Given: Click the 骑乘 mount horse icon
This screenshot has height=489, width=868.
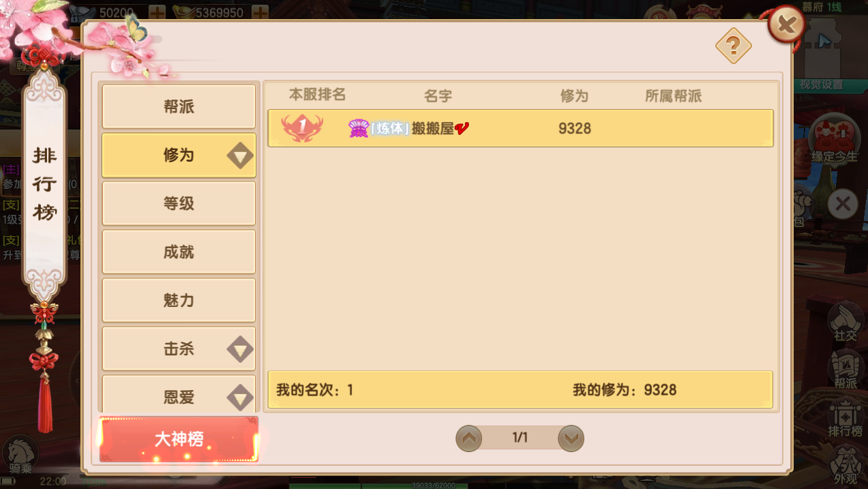Looking at the screenshot, I should tap(20, 456).
